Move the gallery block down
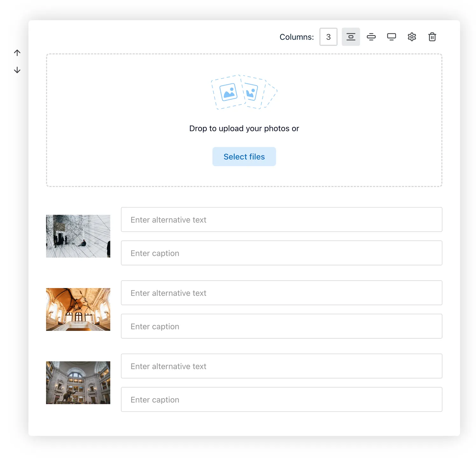 pos(17,70)
